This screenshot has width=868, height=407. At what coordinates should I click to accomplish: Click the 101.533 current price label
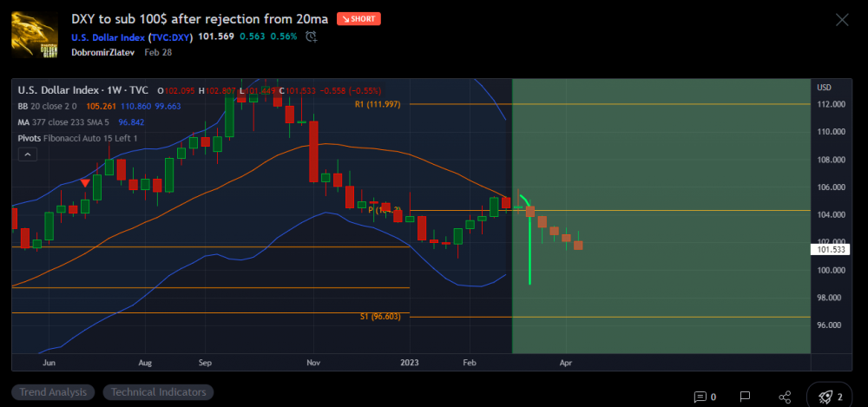[831, 250]
